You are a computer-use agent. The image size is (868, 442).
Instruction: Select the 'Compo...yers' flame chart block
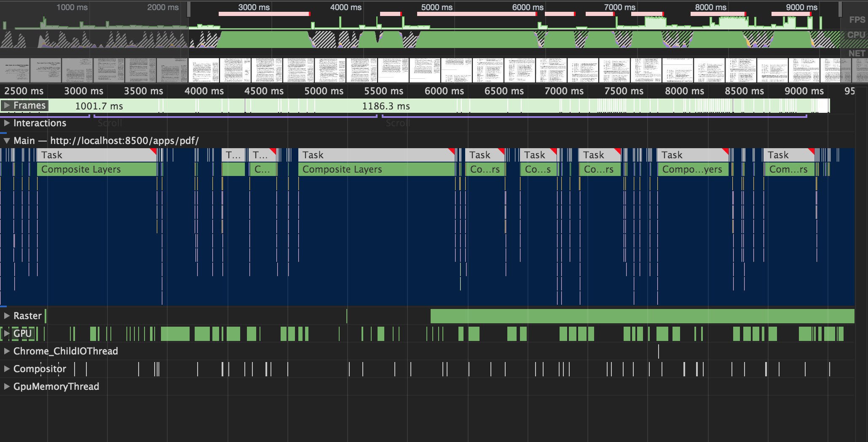click(693, 169)
